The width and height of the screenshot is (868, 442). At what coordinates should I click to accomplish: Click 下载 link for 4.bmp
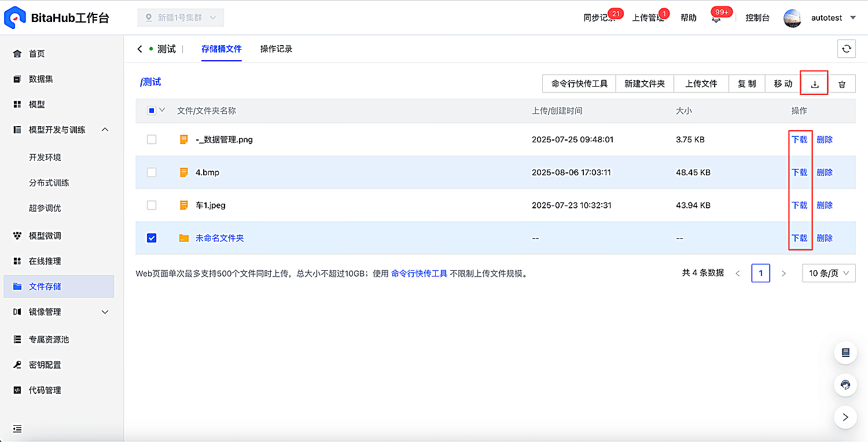pyautogui.click(x=799, y=172)
